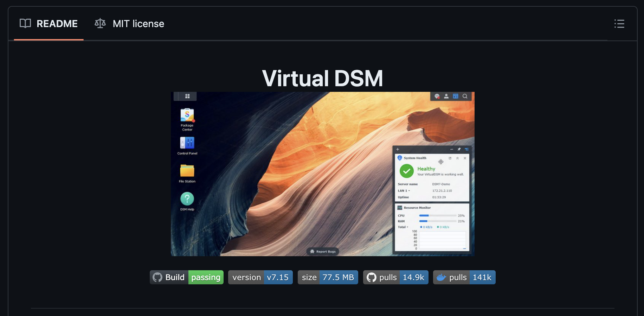
Task: Open Package Center on the DSM desktop
Action: click(187, 115)
